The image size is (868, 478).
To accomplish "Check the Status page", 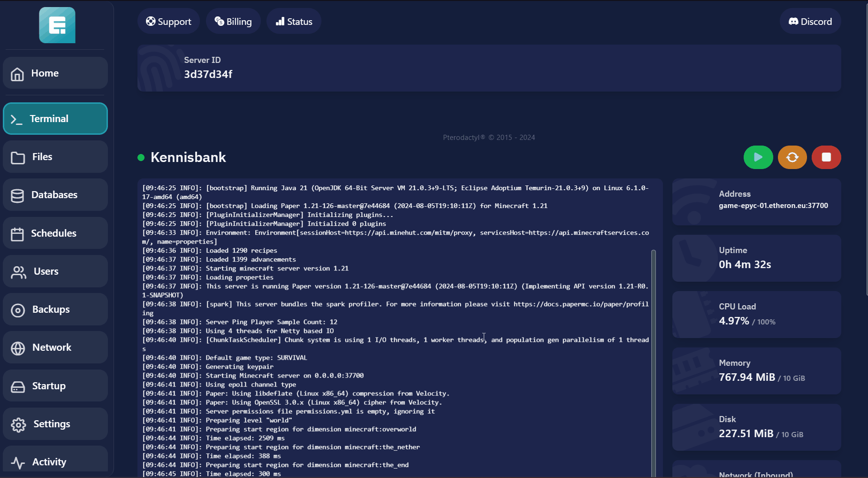I will pyautogui.click(x=294, y=22).
